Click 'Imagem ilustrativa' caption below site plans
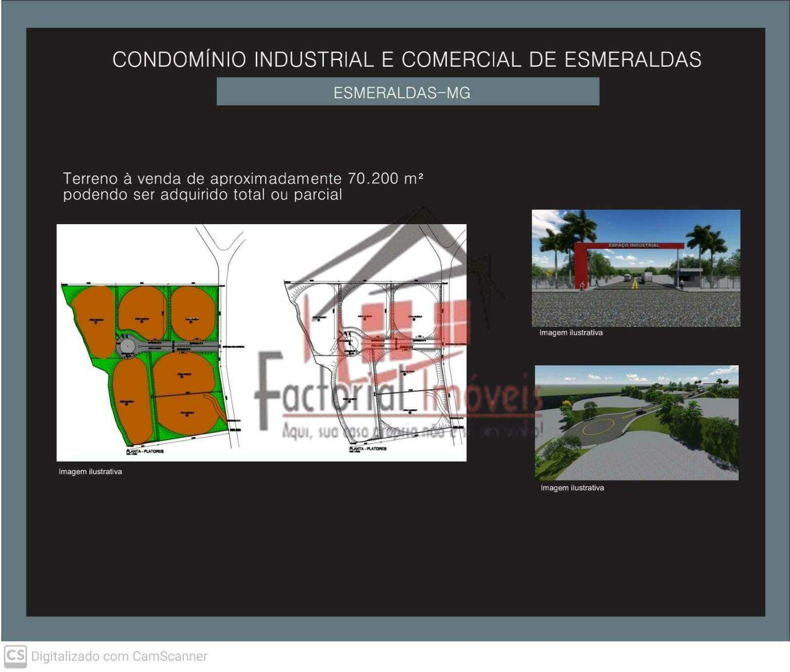 pos(90,472)
